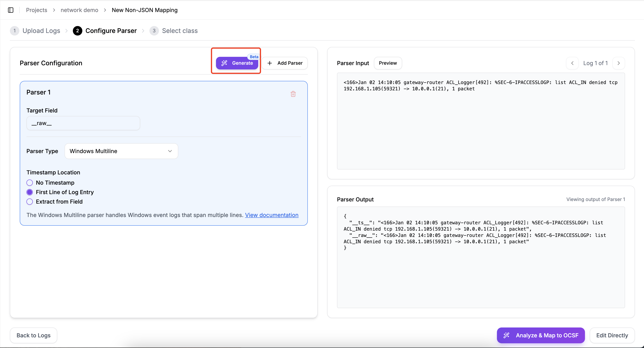The width and height of the screenshot is (644, 348).
Task: Open the View documentation link
Action: pos(271,215)
